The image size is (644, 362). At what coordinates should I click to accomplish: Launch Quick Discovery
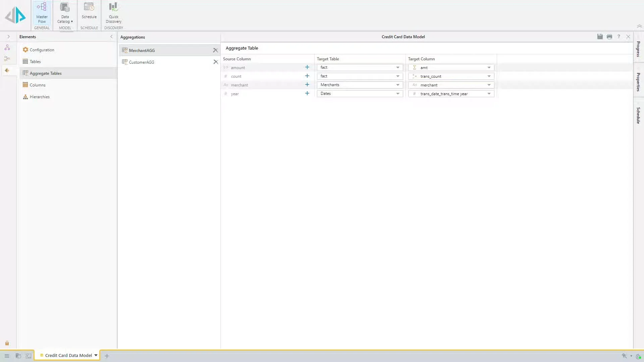click(x=113, y=13)
